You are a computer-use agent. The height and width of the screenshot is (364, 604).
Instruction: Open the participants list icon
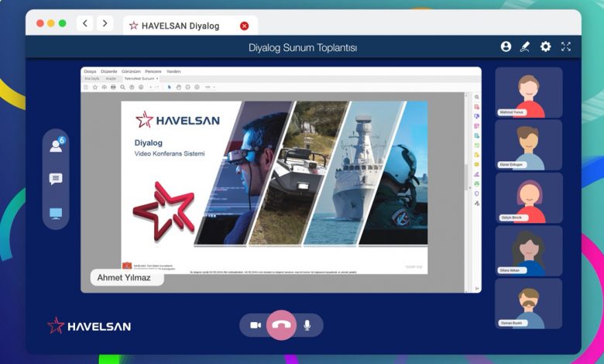coord(56,145)
